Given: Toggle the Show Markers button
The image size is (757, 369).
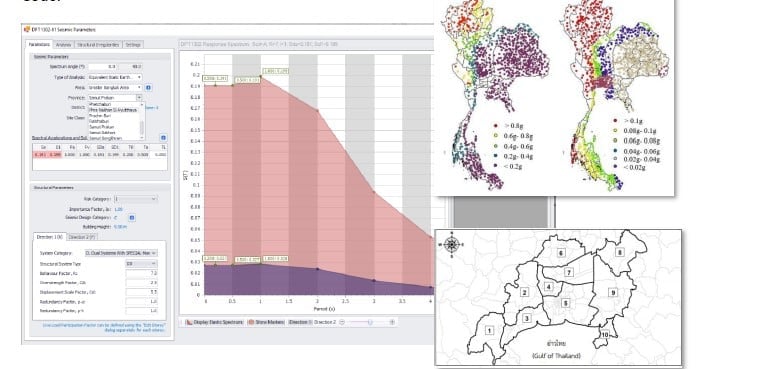Looking at the screenshot, I should 266,322.
